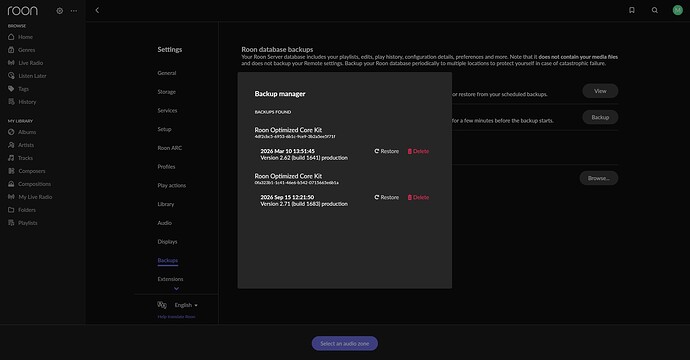The image size is (690, 360).
Task: Switch to the Audio settings tab
Action: tap(165, 223)
